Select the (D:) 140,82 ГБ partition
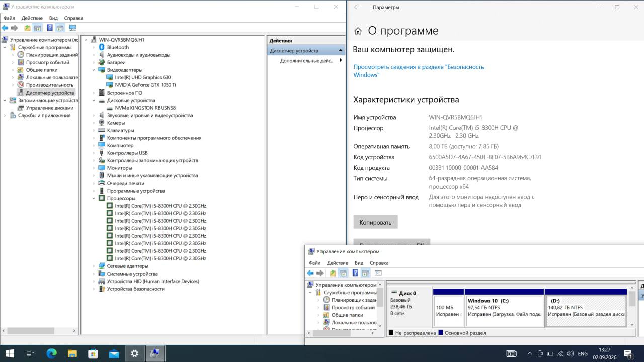This screenshot has height=362, width=644. (586, 308)
